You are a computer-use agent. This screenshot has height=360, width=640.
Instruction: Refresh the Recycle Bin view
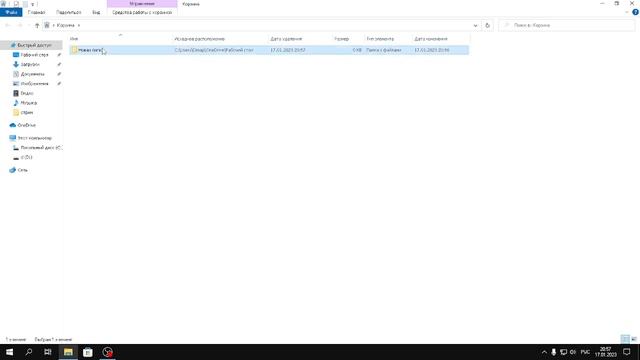coord(487,25)
